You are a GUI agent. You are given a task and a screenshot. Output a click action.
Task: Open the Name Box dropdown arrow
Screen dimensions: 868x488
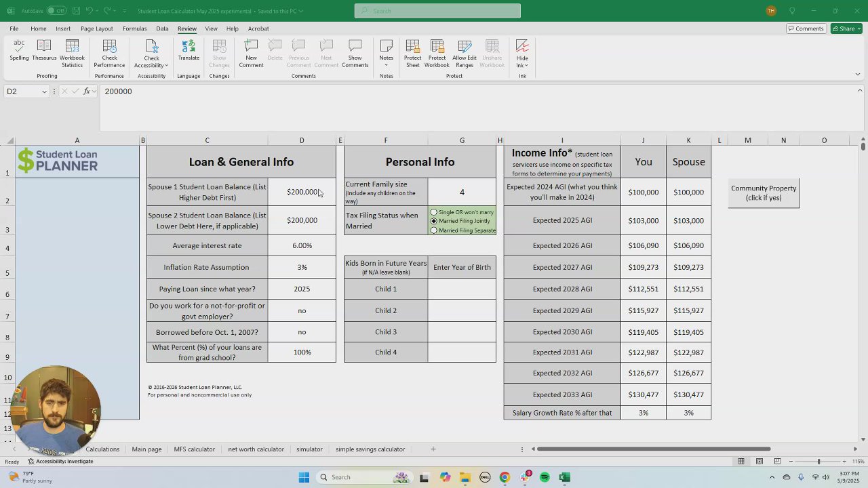[x=45, y=91]
